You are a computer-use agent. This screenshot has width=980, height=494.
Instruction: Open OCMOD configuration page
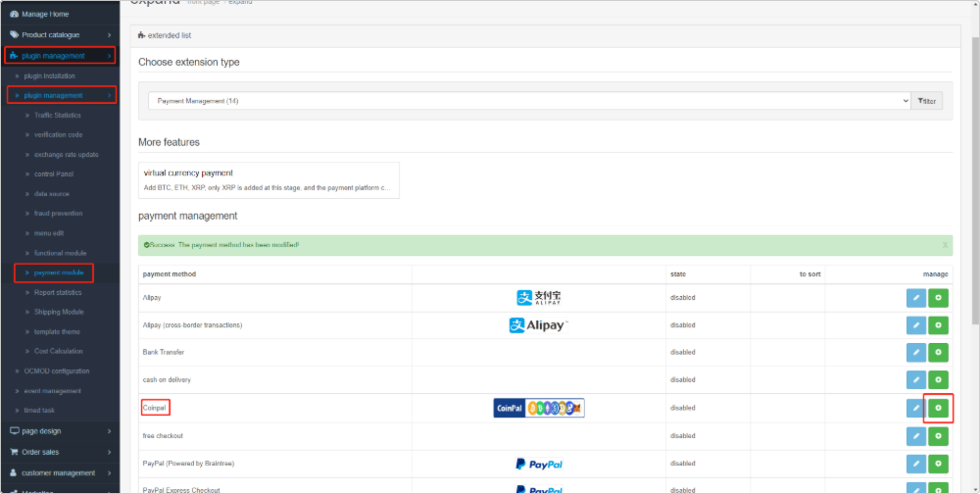tap(56, 370)
